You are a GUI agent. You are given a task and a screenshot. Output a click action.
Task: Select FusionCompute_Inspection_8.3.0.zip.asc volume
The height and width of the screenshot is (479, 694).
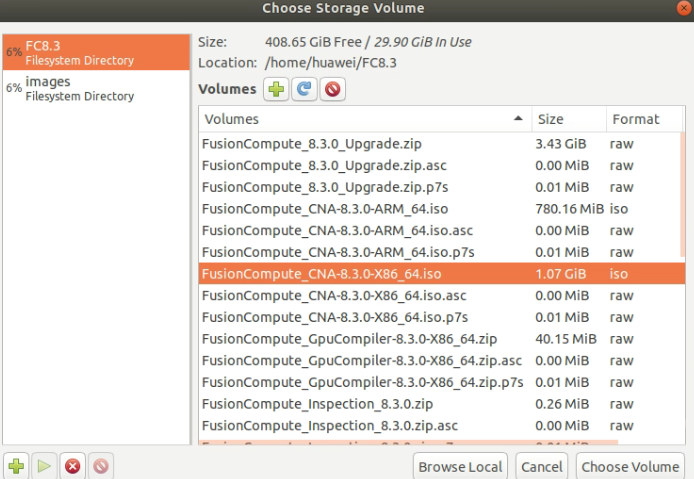tap(440, 426)
